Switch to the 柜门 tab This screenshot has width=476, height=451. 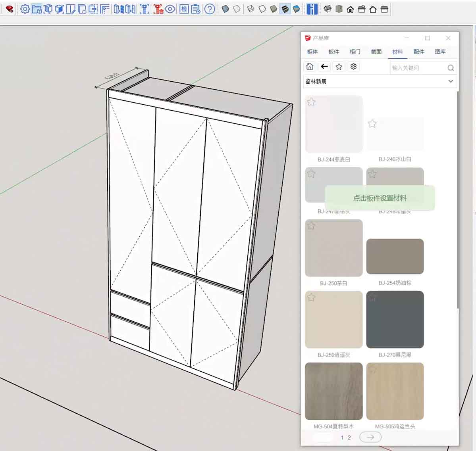click(x=355, y=52)
